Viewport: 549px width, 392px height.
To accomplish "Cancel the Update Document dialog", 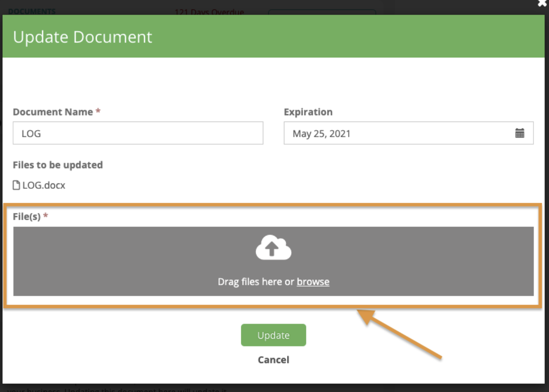I will coord(273,360).
